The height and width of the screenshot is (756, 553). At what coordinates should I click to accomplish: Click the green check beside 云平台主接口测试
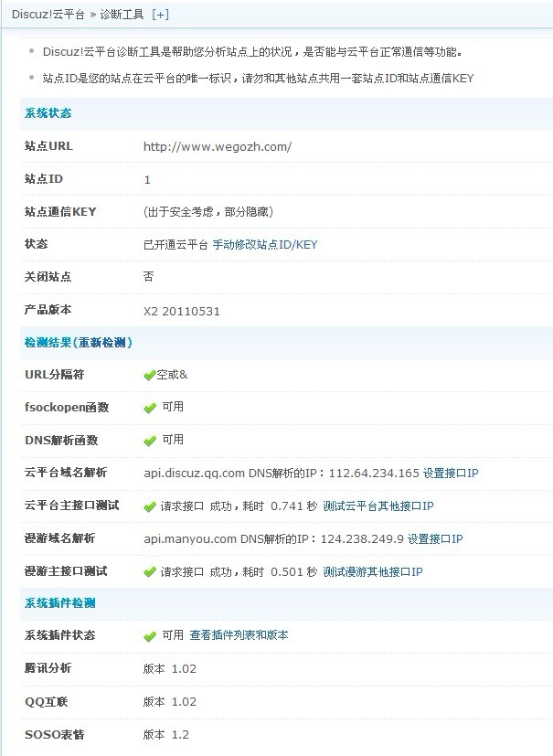pos(150,506)
